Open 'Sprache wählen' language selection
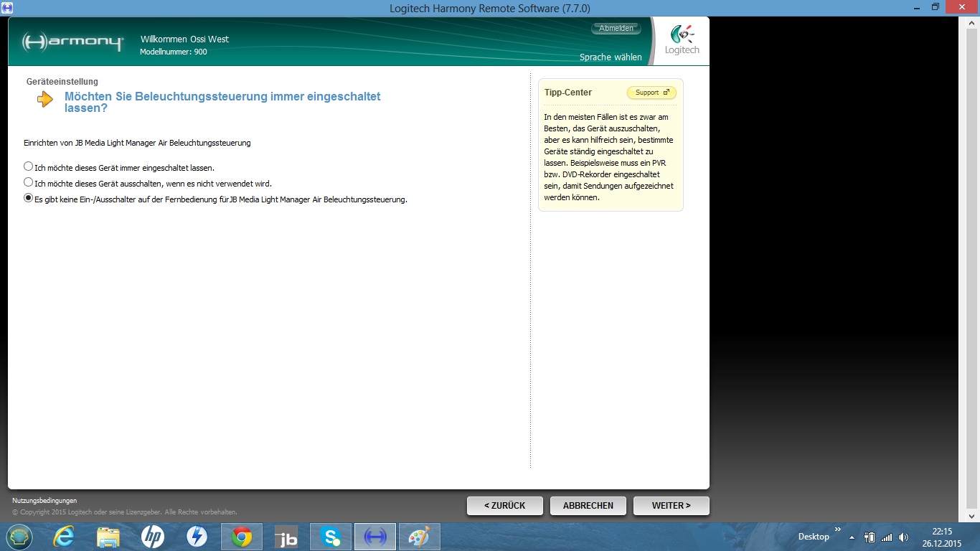Screen dimensions: 980x551 coord(611,57)
